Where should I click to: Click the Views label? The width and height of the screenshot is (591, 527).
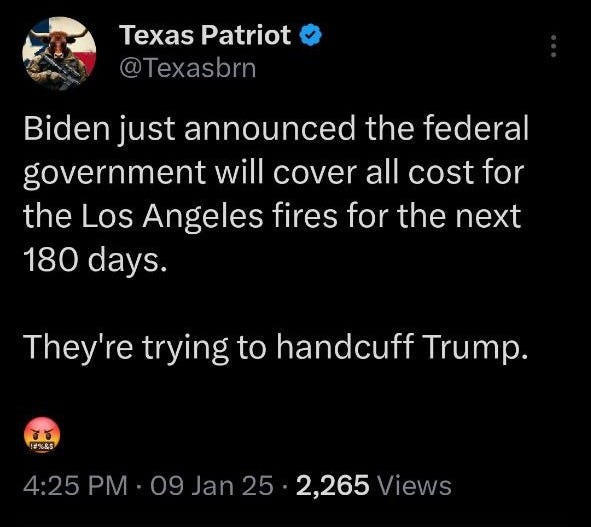(x=415, y=485)
